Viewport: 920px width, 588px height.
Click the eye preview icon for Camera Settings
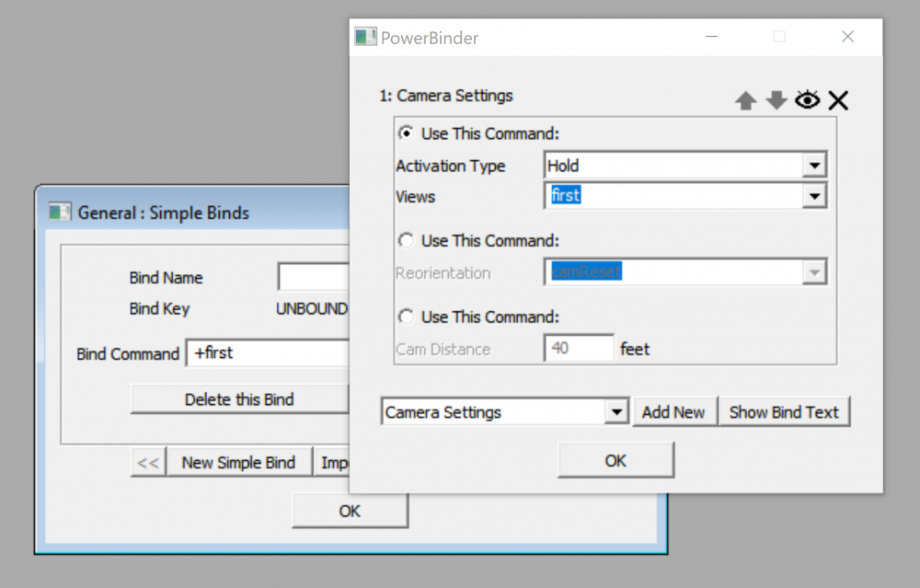[x=807, y=100]
